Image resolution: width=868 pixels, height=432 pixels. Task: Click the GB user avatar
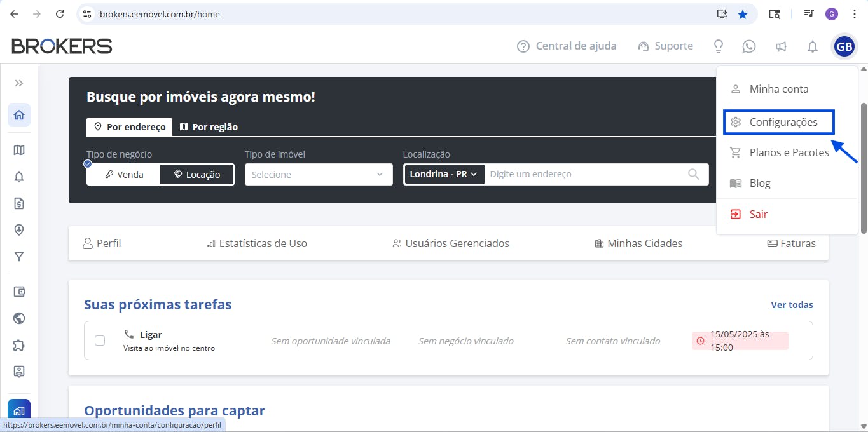(x=844, y=46)
